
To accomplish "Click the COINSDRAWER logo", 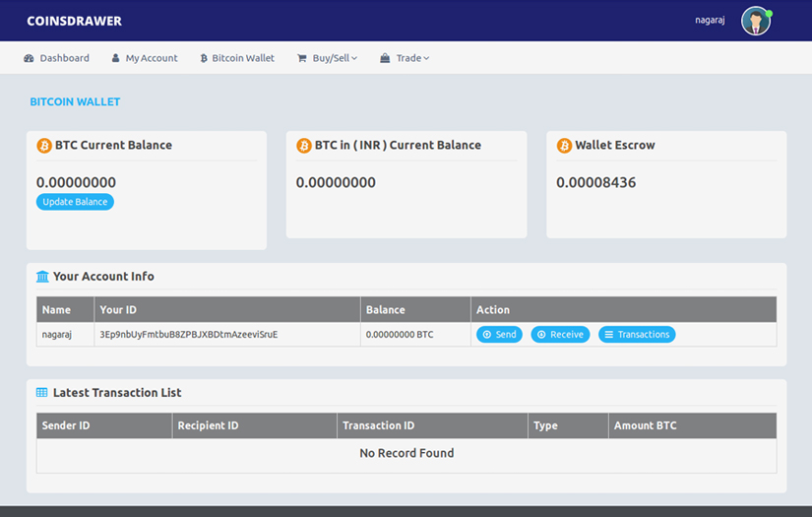I will click(74, 21).
